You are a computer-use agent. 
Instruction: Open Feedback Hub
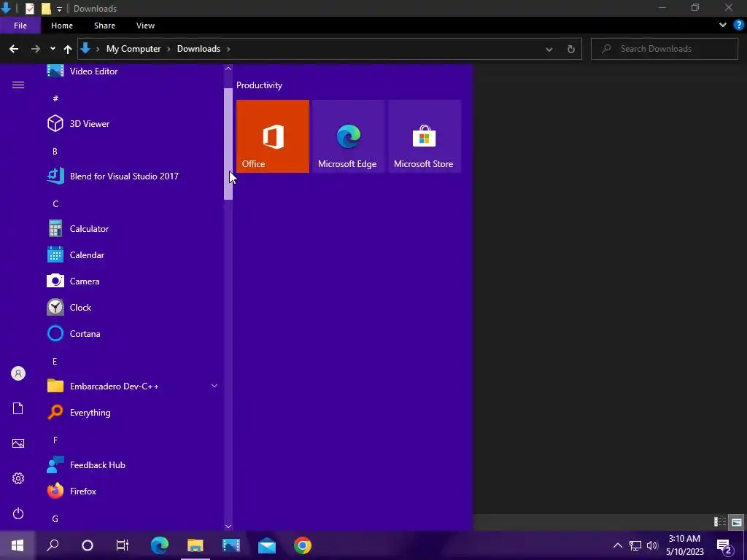pos(133,465)
